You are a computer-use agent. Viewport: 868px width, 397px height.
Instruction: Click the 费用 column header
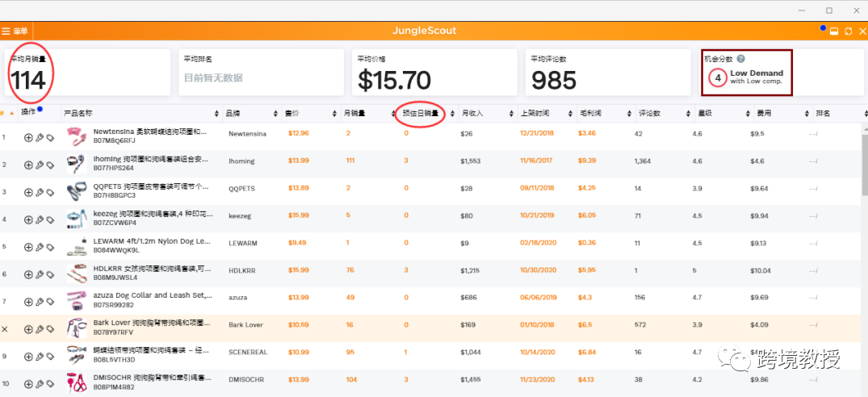click(x=763, y=113)
